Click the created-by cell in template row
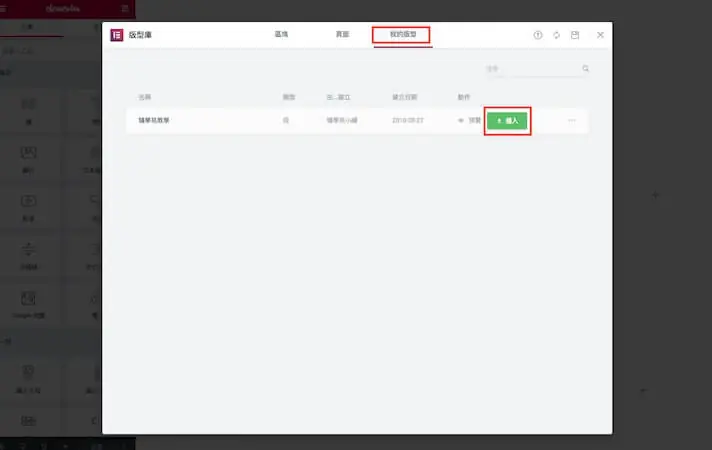The height and width of the screenshot is (450, 712). tap(342, 120)
